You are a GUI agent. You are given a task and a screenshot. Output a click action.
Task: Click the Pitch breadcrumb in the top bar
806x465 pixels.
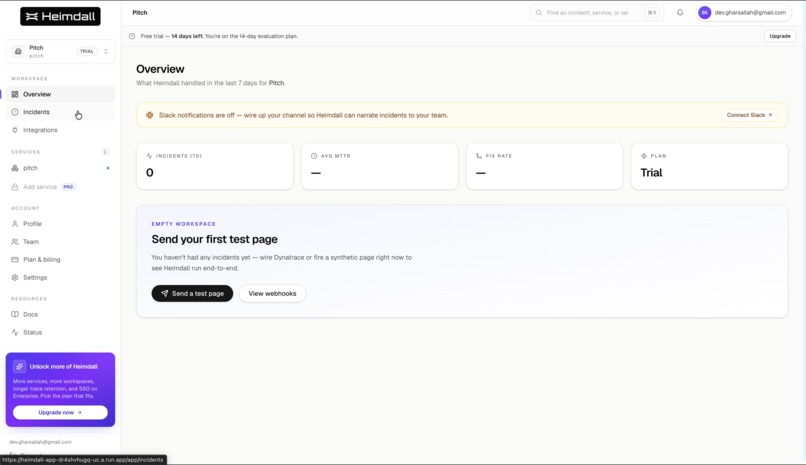[140, 12]
